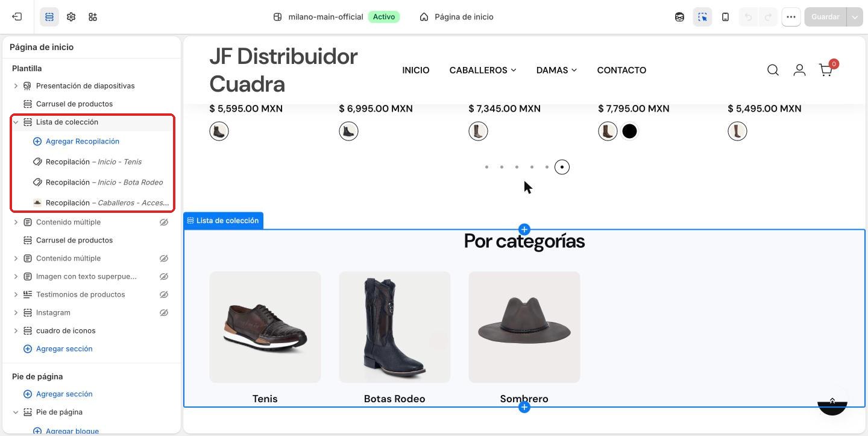
Task: Open the Tenis category thumbnail
Action: [x=265, y=327]
